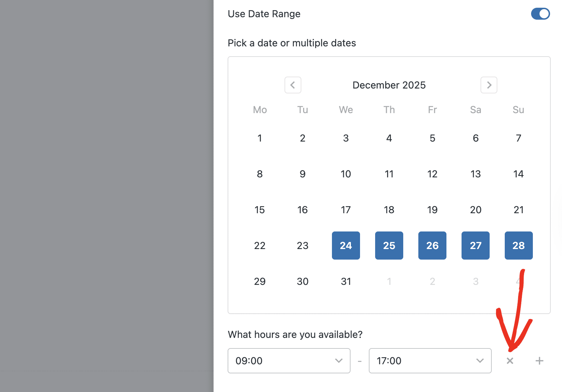
Task: Select December 1 on the calendar
Action: (260, 138)
